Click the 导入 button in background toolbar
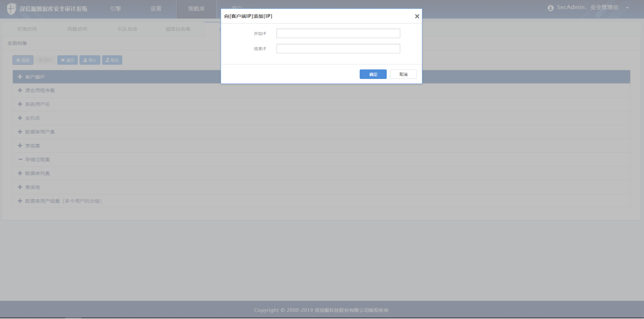The width and height of the screenshot is (644, 319). click(90, 60)
